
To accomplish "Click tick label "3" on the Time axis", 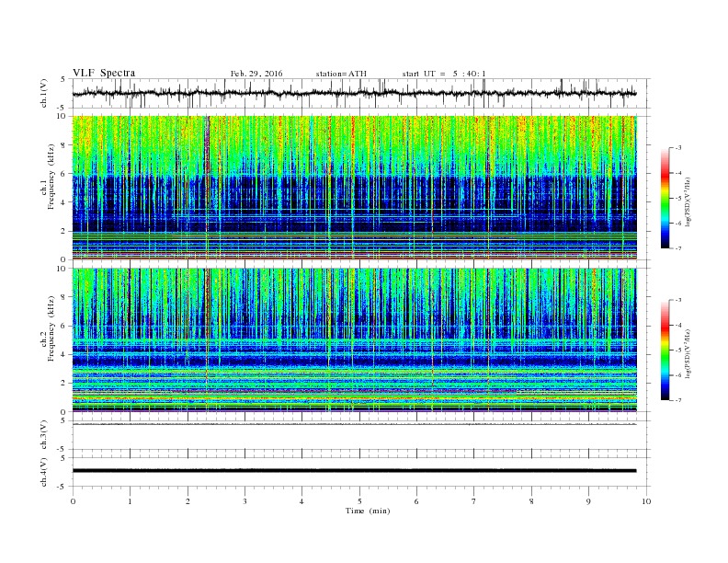I will point(245,501).
